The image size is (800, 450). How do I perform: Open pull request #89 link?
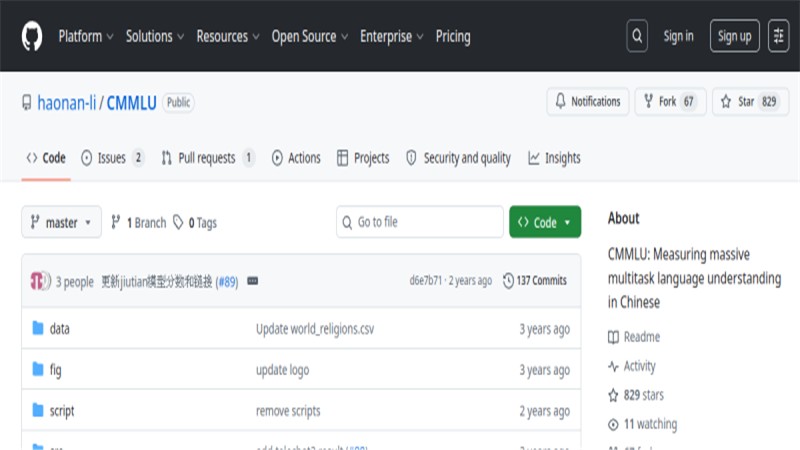point(227,282)
